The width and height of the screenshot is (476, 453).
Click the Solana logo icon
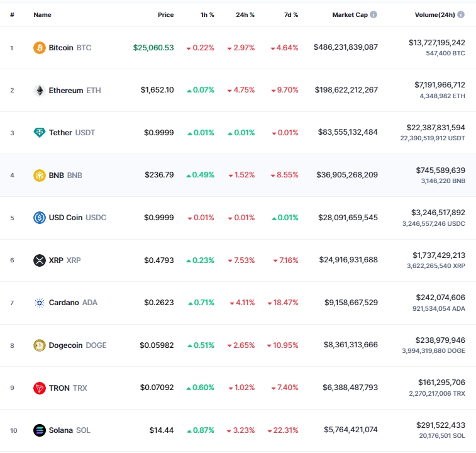click(40, 430)
